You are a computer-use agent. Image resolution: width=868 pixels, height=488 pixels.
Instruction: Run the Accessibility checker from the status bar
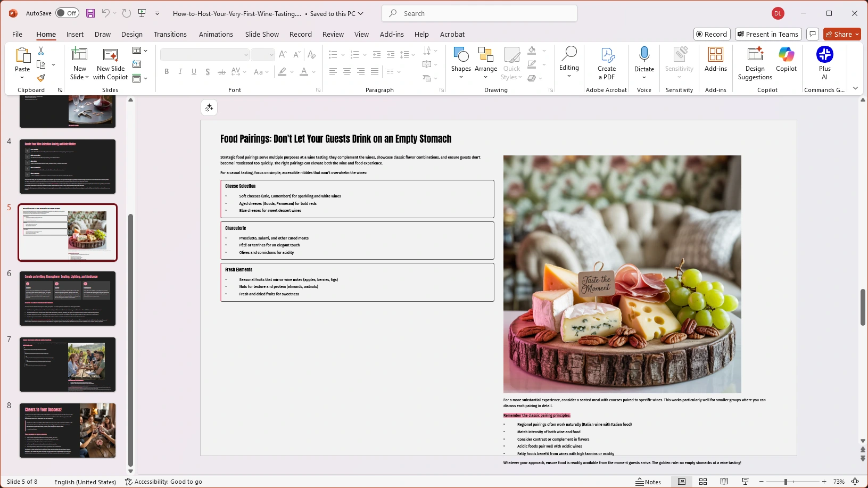pos(163,482)
